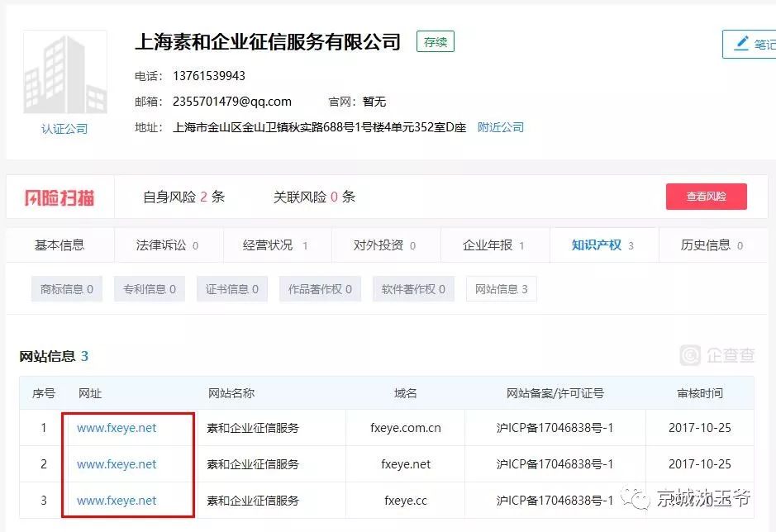Switch to the 企业年报 tab
This screenshot has height=532, width=776.
point(495,245)
